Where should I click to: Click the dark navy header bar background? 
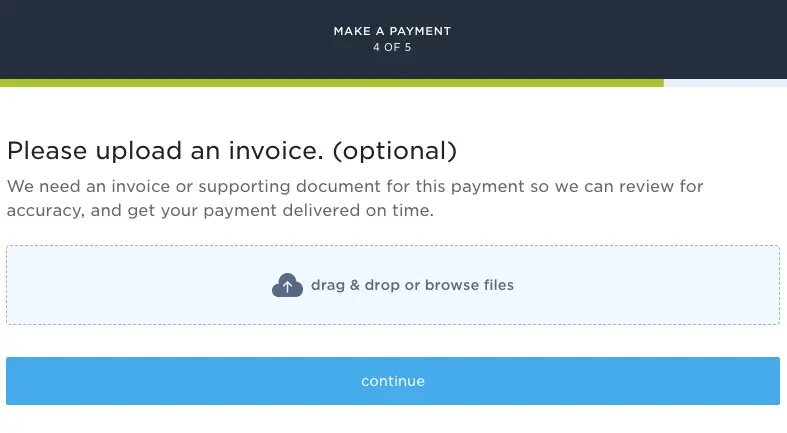[151, 39]
